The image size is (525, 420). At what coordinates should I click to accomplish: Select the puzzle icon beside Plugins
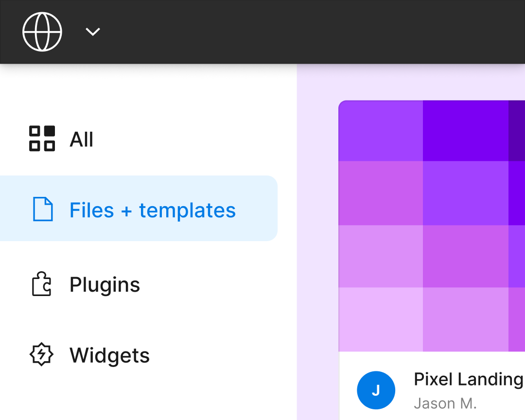click(x=42, y=284)
